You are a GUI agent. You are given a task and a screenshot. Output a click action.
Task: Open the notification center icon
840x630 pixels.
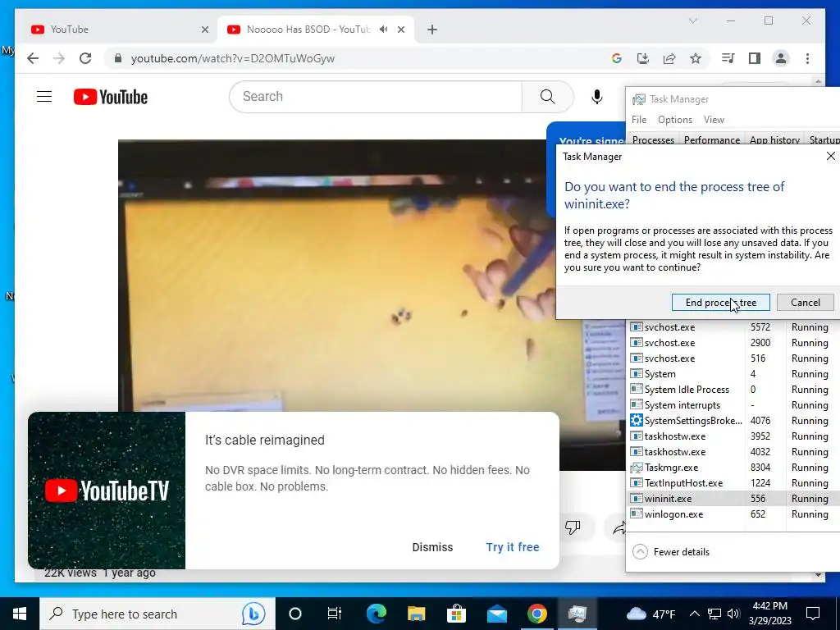point(813,614)
